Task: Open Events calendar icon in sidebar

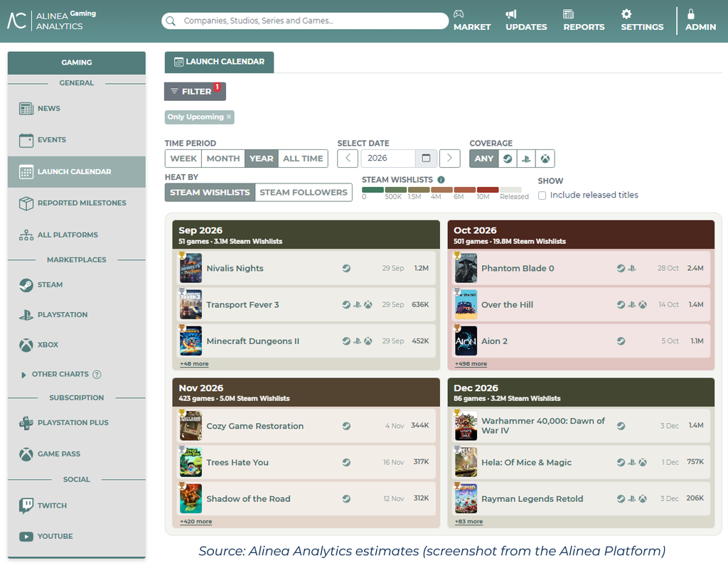Action: pyautogui.click(x=26, y=140)
